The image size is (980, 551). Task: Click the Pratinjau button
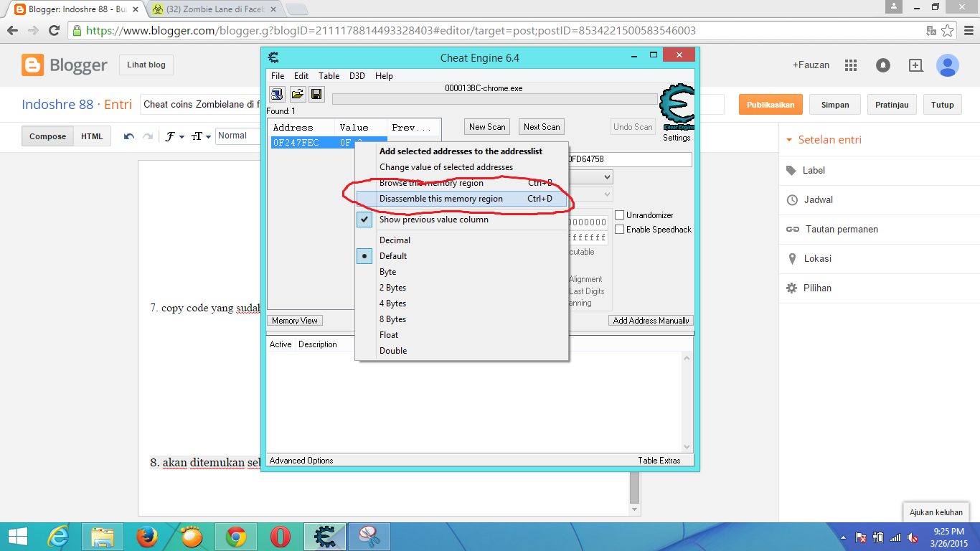[x=892, y=105]
